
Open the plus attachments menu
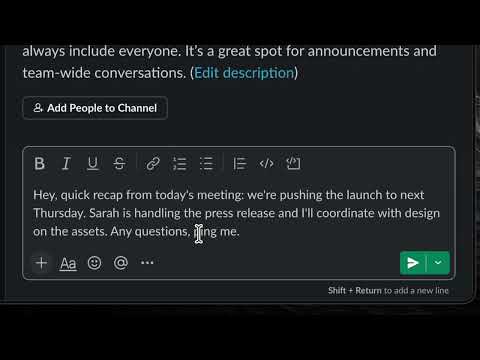coord(41,263)
